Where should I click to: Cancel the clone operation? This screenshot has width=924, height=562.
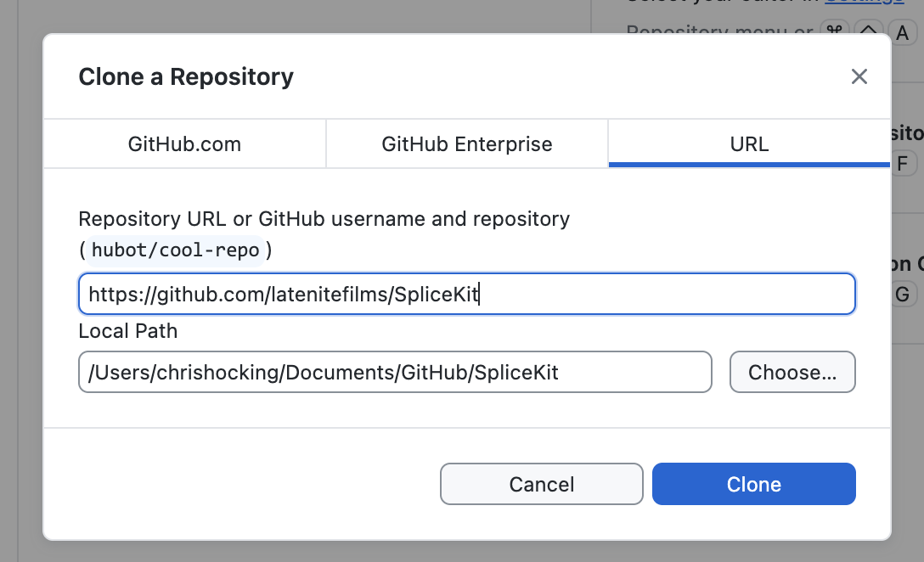coord(541,484)
